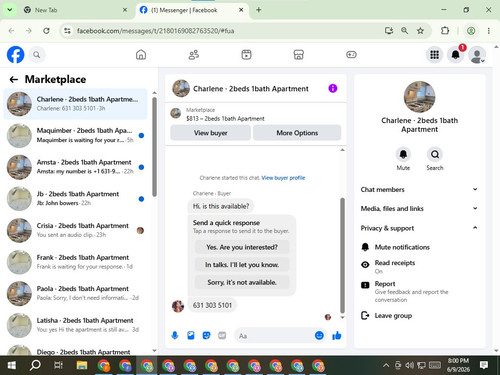500x375 pixels.
Task: Open the Friends icon in top navigation
Action: (194, 55)
